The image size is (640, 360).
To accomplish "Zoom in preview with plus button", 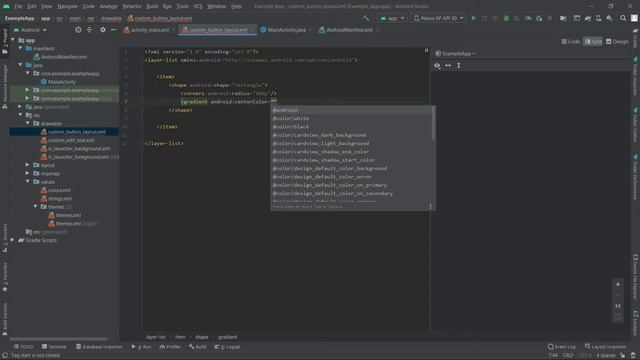I will click(x=618, y=284).
